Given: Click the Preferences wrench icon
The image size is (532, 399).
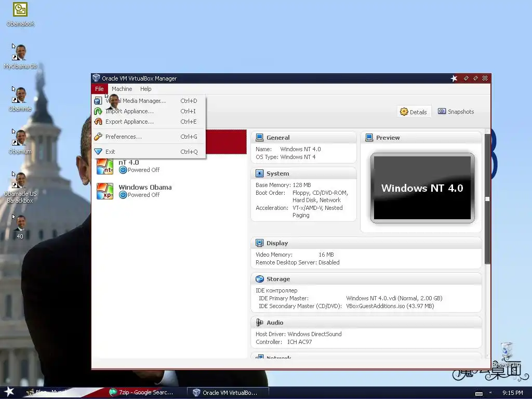Looking at the screenshot, I should click(x=98, y=137).
